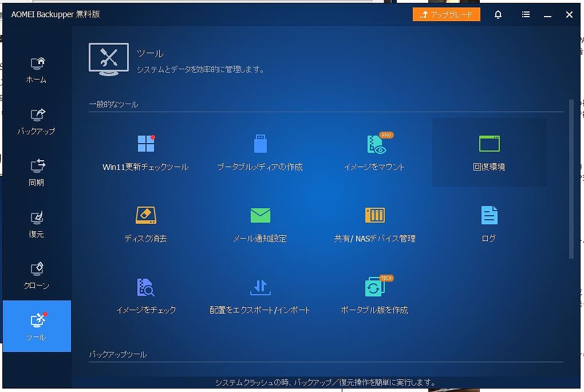Viewport: 584px width, 392px height.
Task: Open the menu list icon in title bar
Action: [x=526, y=14]
